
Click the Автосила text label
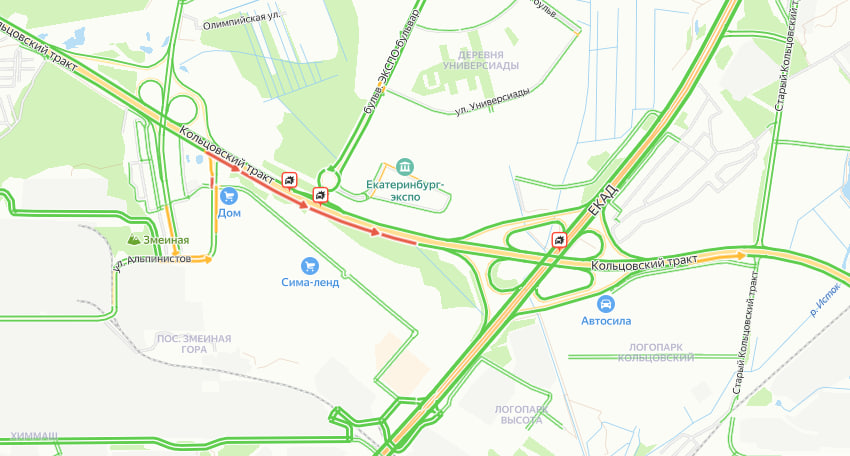tap(606, 320)
